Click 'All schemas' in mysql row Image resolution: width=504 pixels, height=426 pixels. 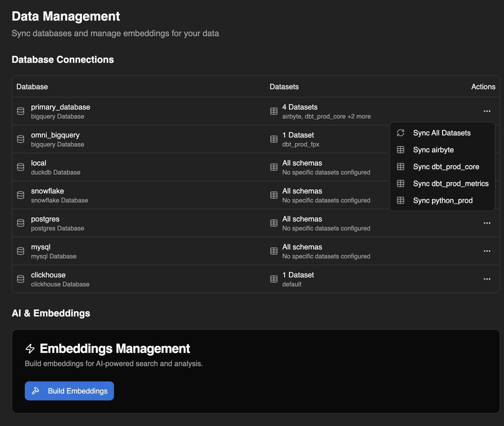(302, 247)
